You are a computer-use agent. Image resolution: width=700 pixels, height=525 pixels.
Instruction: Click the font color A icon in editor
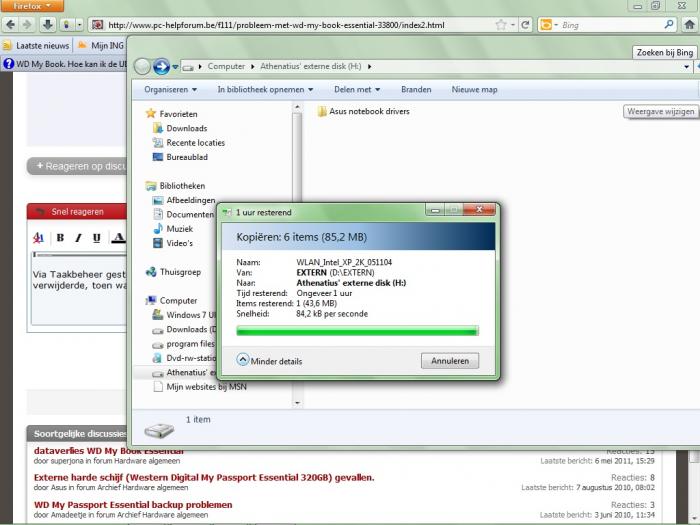coord(118,238)
